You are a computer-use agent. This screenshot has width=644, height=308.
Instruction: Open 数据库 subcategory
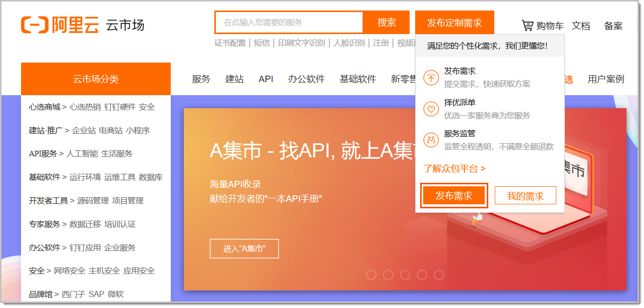click(x=151, y=177)
